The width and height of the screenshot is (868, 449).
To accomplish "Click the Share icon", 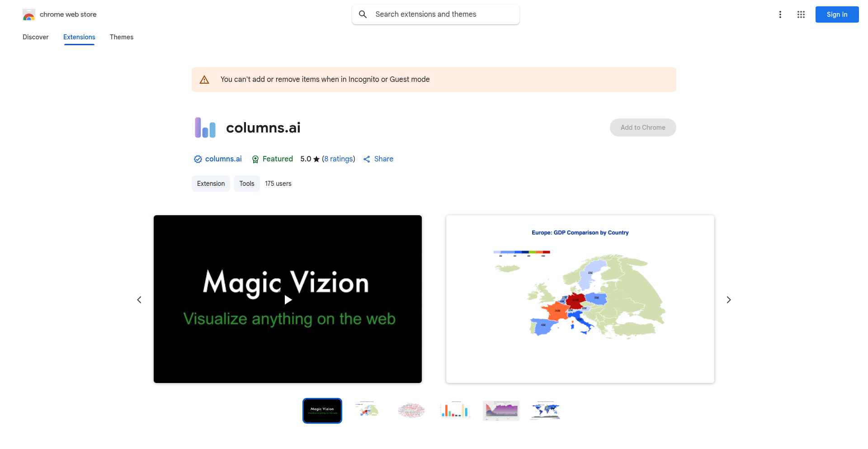I will coord(367,159).
